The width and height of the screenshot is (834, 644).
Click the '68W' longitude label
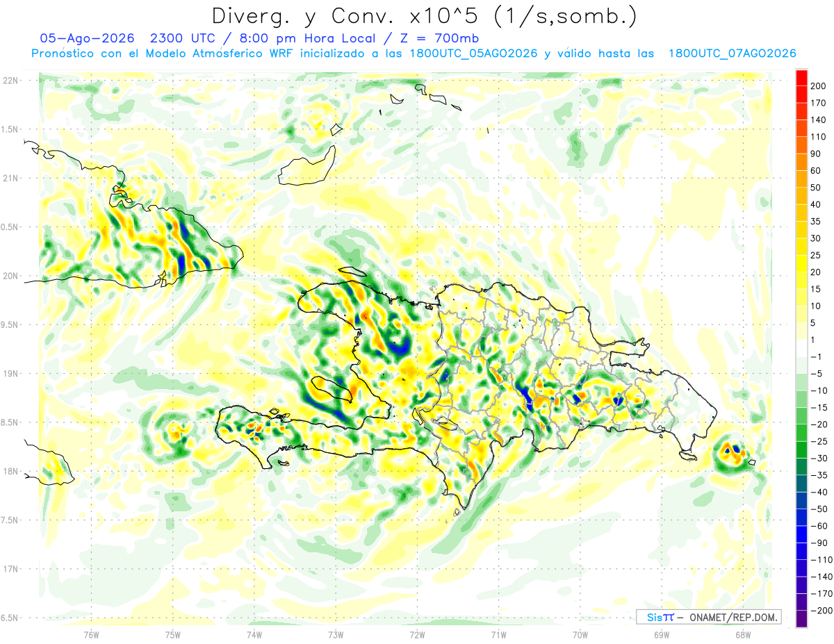(742, 634)
